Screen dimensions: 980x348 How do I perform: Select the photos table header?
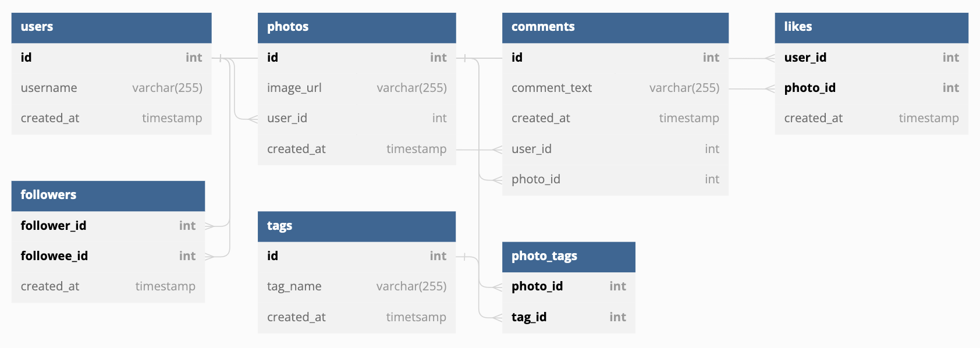click(x=357, y=27)
